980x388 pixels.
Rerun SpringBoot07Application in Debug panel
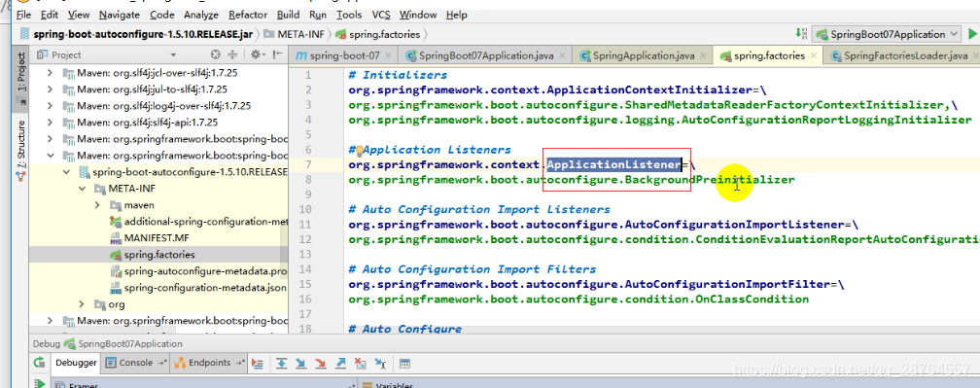point(39,363)
